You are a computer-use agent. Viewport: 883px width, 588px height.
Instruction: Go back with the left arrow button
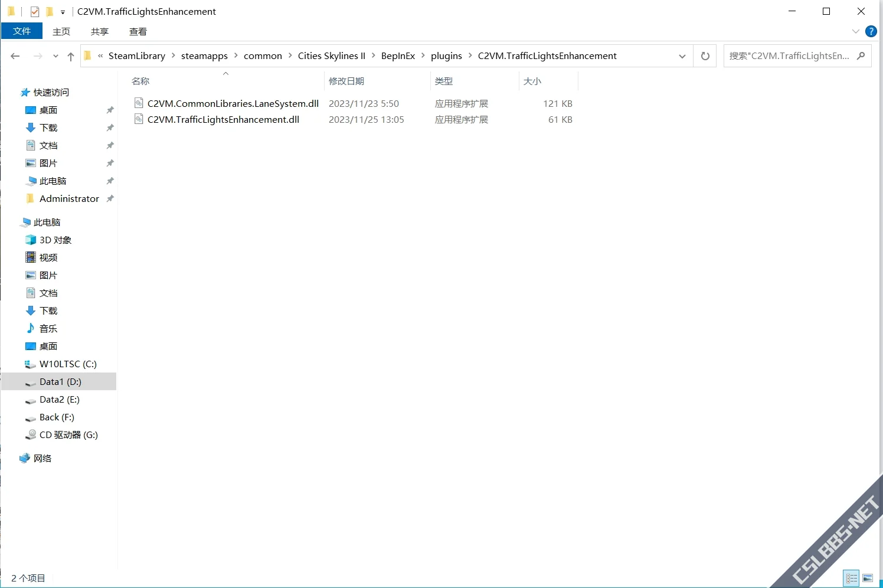pos(15,56)
